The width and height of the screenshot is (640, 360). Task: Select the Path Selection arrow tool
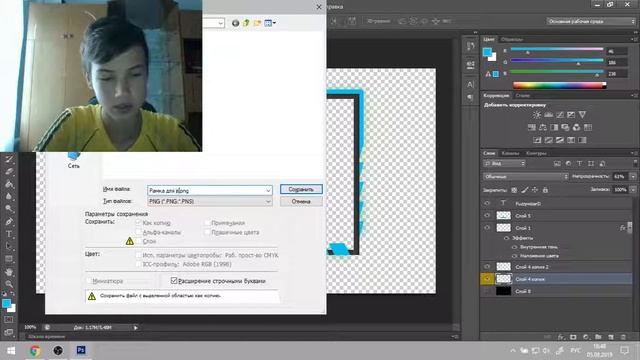pos(9,247)
